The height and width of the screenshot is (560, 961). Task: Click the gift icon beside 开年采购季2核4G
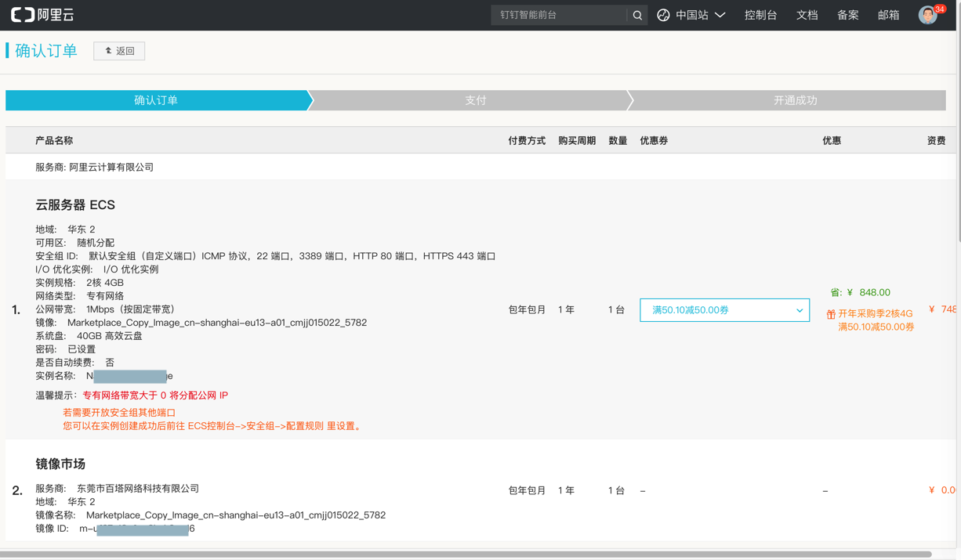(x=831, y=314)
